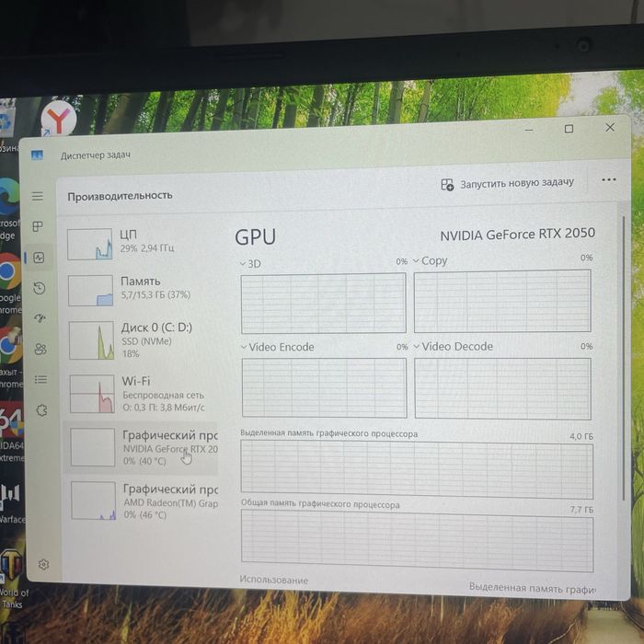Click the run new task icon
Screen dimensions: 644x644
[447, 184]
